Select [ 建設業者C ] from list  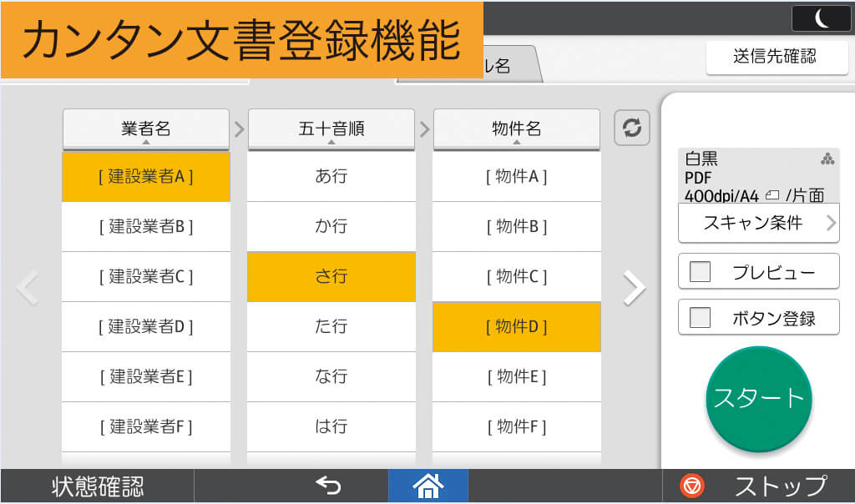(146, 277)
